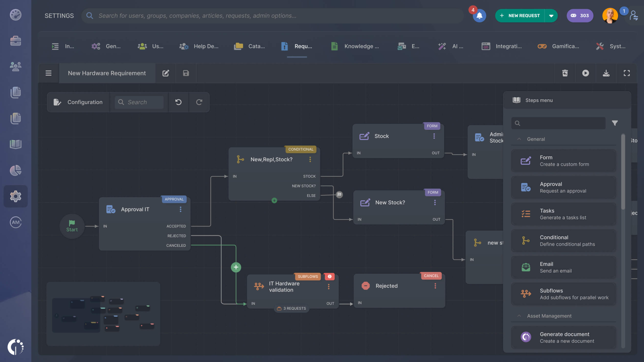
Task: Open the Configuration panel
Action: coord(78,102)
